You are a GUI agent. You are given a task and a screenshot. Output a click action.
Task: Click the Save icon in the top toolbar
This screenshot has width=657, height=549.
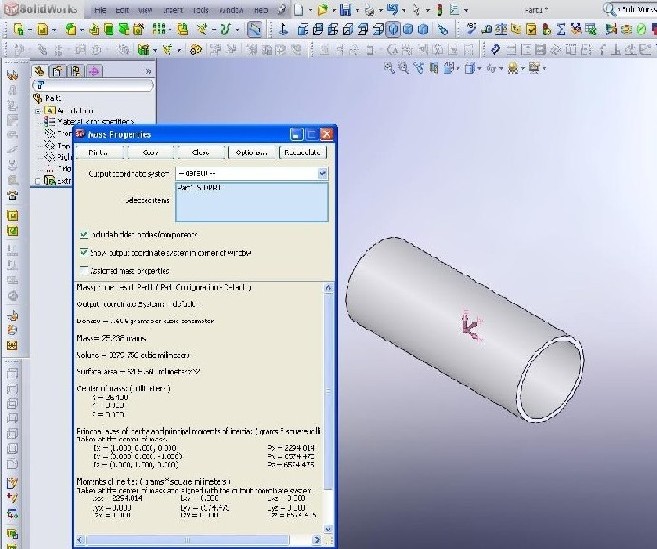coord(344,9)
